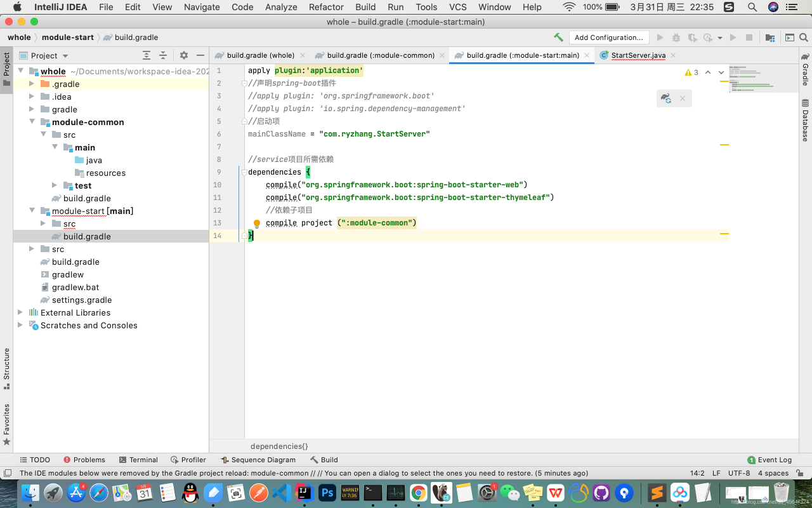This screenshot has width=812, height=508.
Task: Switch to the StartServer.java tab
Action: (638, 55)
